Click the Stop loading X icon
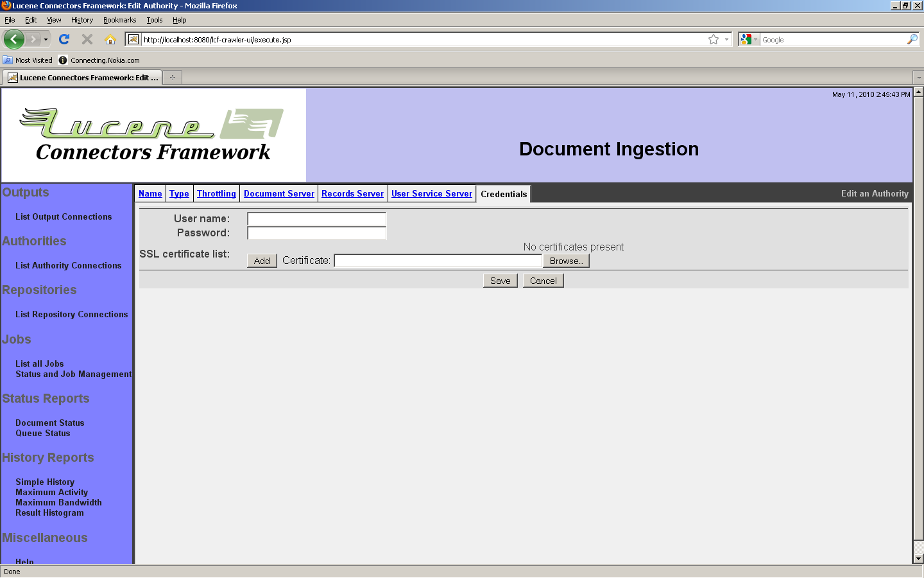Viewport: 924px width, 578px height. (87, 39)
